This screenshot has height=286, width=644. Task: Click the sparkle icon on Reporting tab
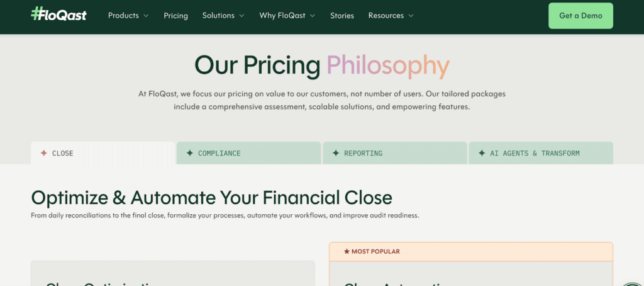coord(335,153)
